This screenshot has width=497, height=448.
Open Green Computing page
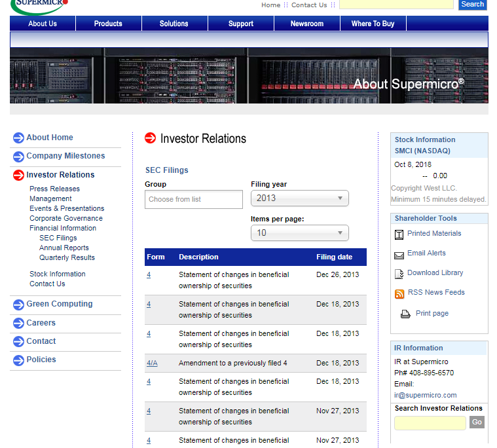point(60,304)
